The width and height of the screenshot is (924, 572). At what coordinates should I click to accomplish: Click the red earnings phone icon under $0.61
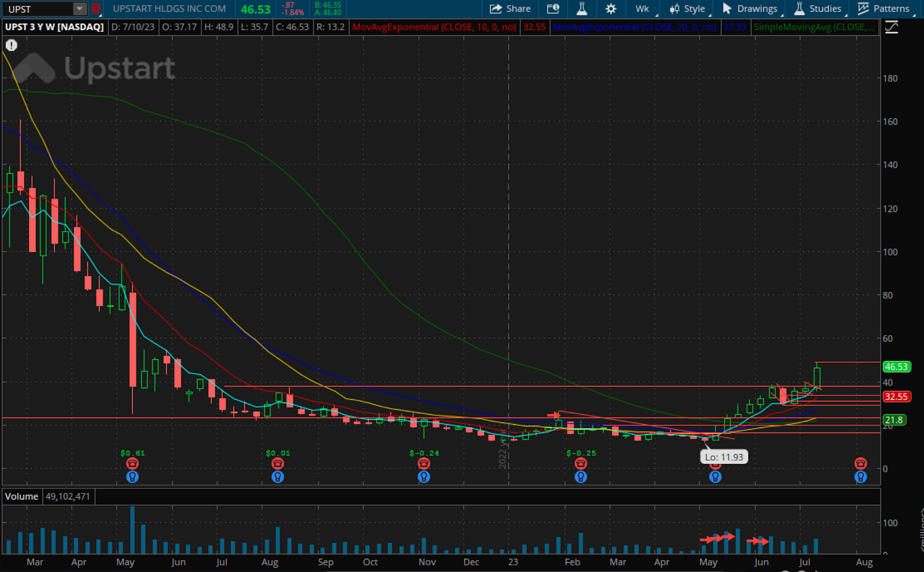(x=133, y=463)
